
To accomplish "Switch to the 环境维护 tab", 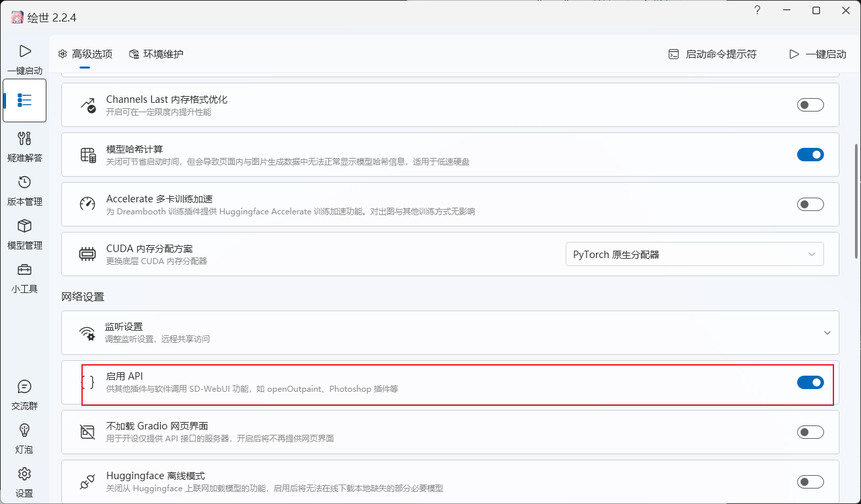I will pos(155,54).
